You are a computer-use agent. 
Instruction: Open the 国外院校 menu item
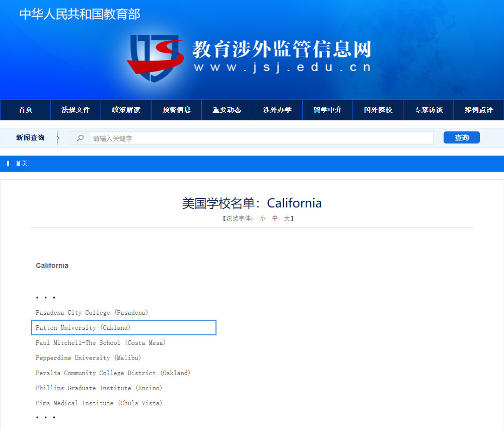pos(378,110)
